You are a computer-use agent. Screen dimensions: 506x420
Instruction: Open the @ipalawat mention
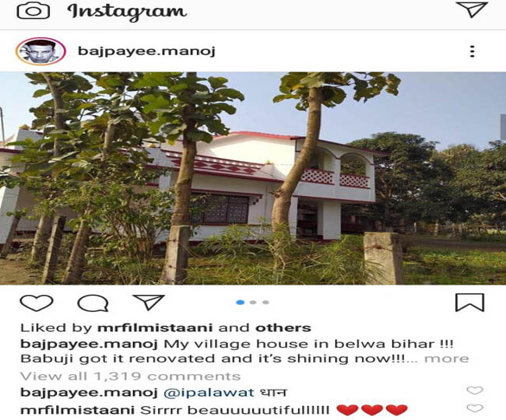(x=209, y=393)
